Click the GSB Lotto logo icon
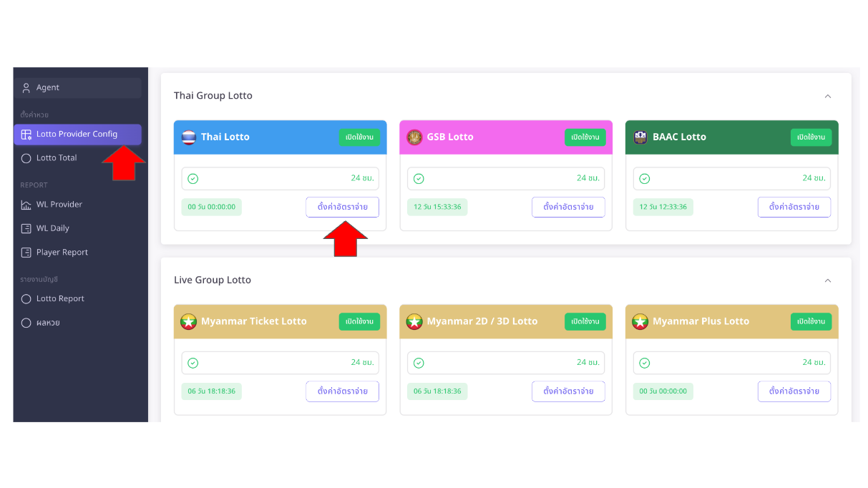The width and height of the screenshot is (868, 488). tap(414, 137)
